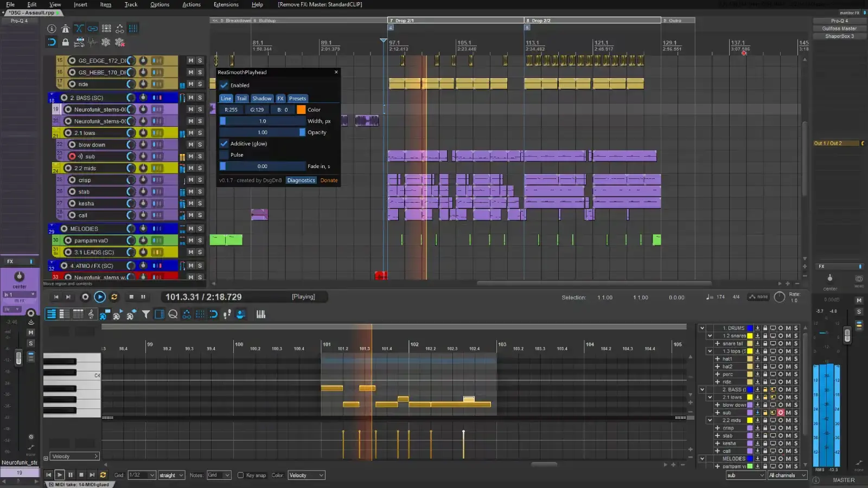Open the Color Velocity dropdown
The height and width of the screenshot is (488, 868).
click(307, 476)
